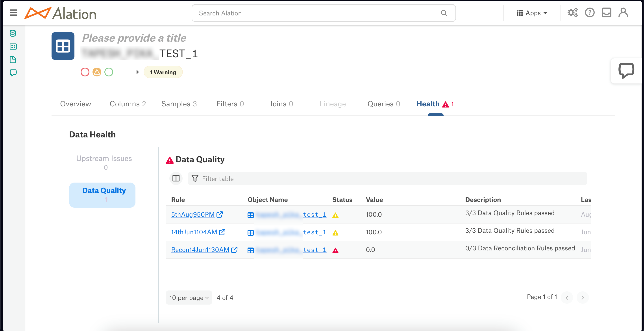Image resolution: width=644 pixels, height=331 pixels.
Task: Select the green endorsement flag circle
Action: [x=109, y=72]
